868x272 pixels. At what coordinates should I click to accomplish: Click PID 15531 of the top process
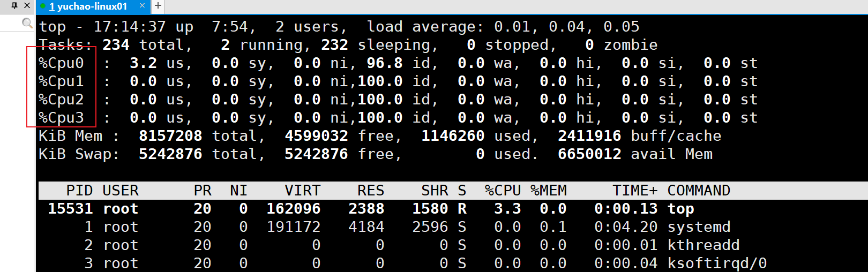pos(70,209)
